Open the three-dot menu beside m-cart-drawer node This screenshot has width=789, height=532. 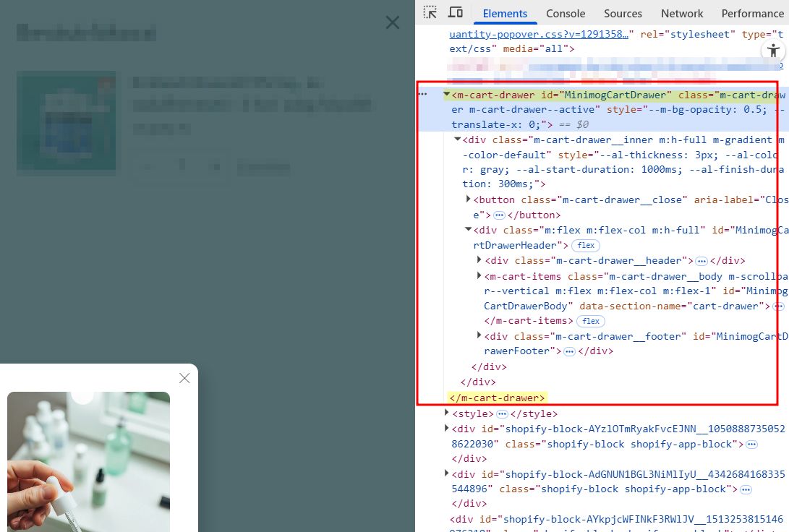click(x=423, y=95)
